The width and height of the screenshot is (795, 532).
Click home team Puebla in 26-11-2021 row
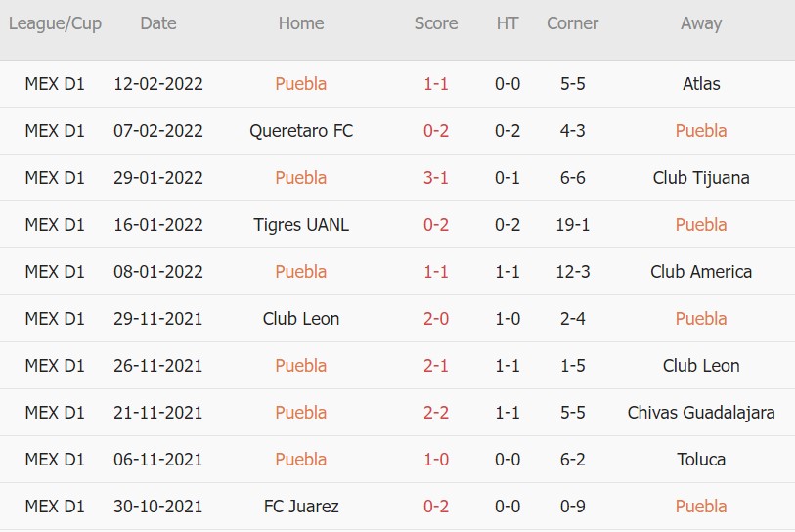coord(300,366)
